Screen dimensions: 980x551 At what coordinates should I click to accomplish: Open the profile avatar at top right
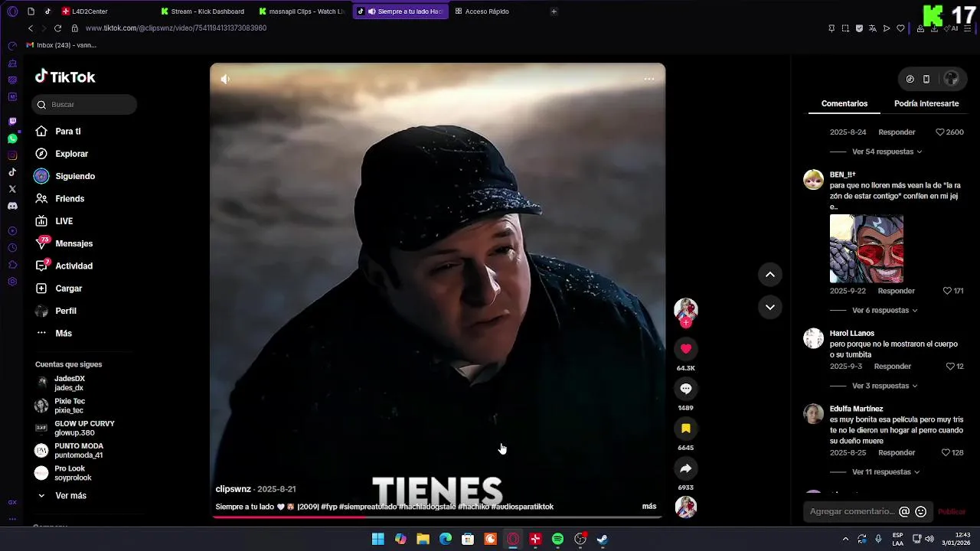pyautogui.click(x=951, y=79)
